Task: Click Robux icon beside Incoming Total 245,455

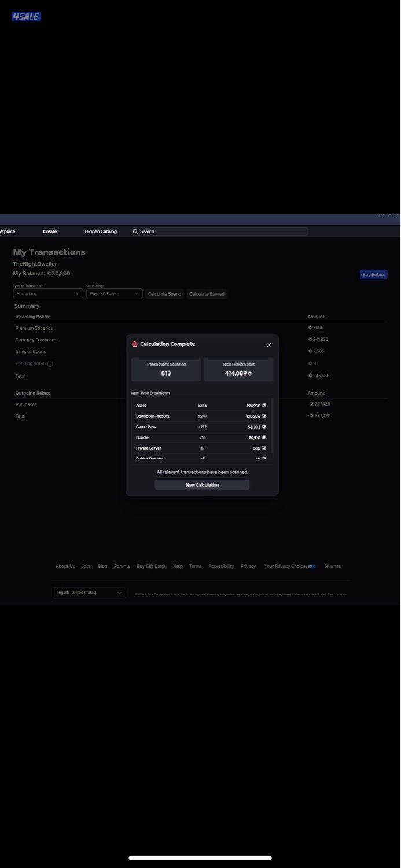Action: (x=310, y=376)
